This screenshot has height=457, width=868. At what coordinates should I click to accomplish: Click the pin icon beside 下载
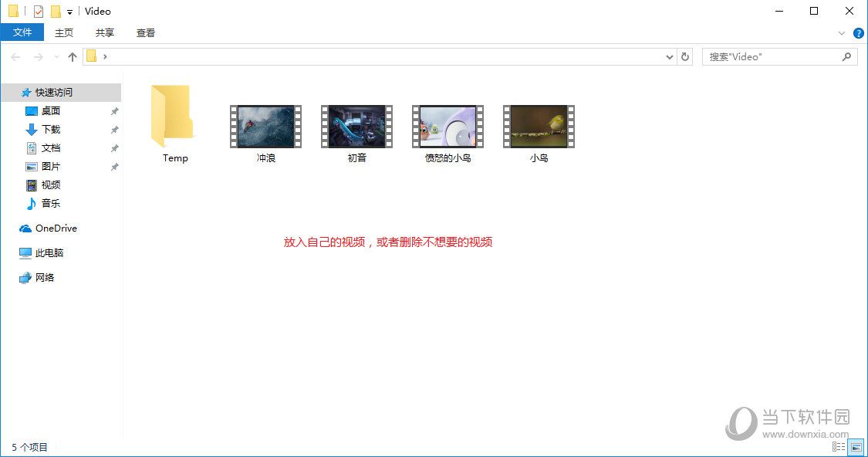(x=115, y=130)
